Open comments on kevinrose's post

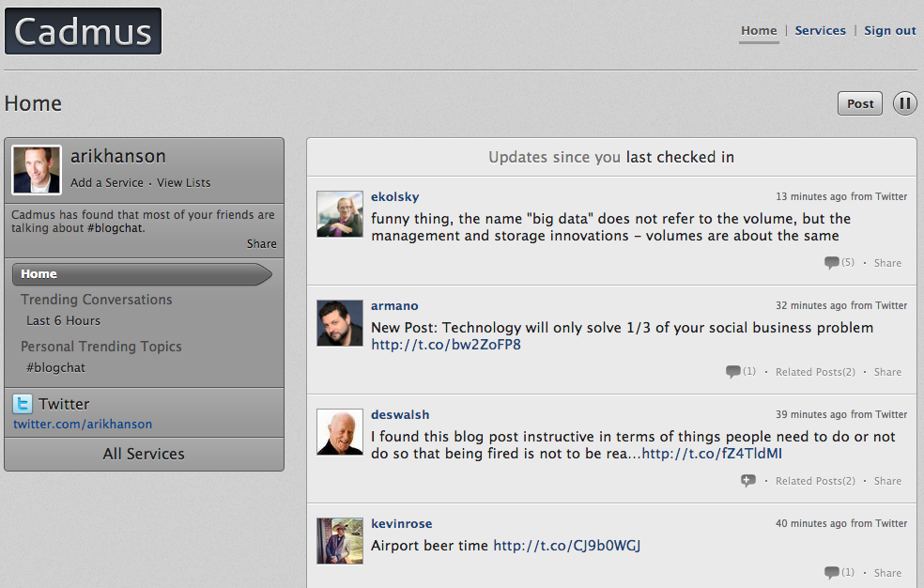[839, 573]
